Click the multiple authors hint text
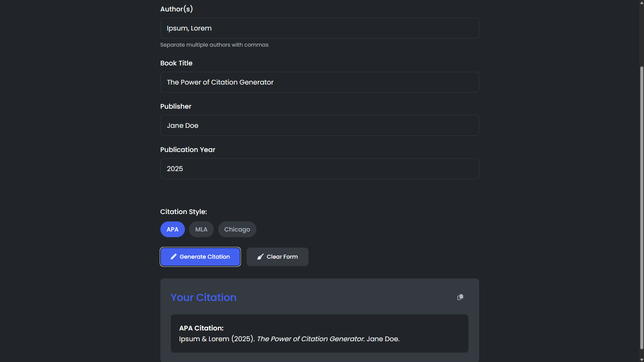 coord(214,45)
